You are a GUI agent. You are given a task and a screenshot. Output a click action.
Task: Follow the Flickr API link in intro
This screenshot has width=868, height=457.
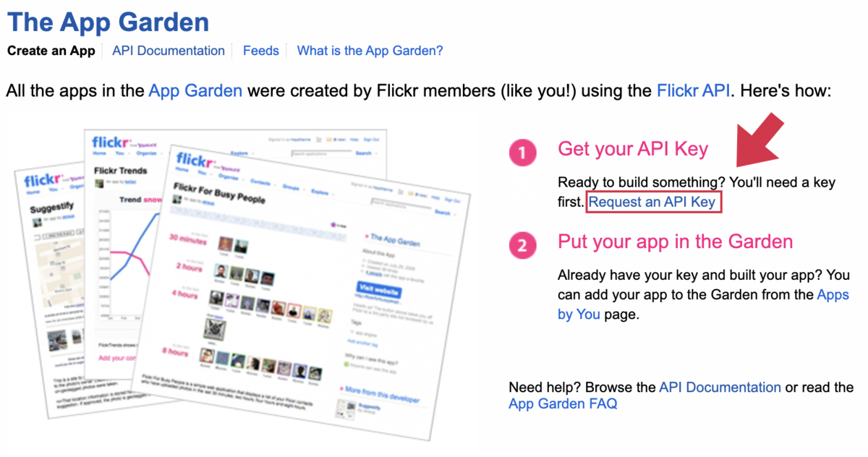(694, 91)
